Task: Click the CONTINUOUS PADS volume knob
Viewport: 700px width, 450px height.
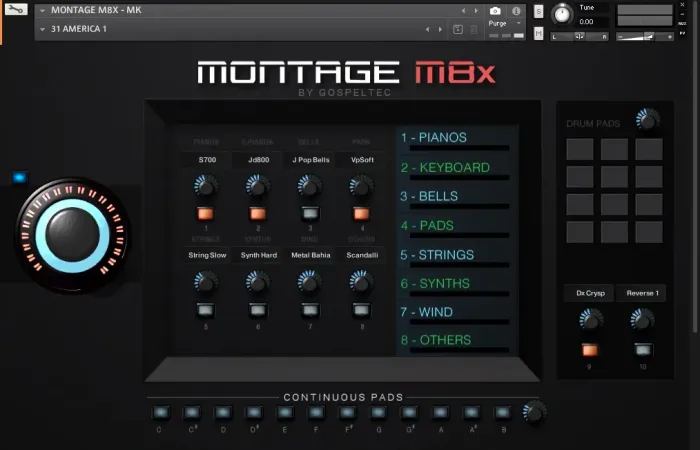Action: pos(534,412)
